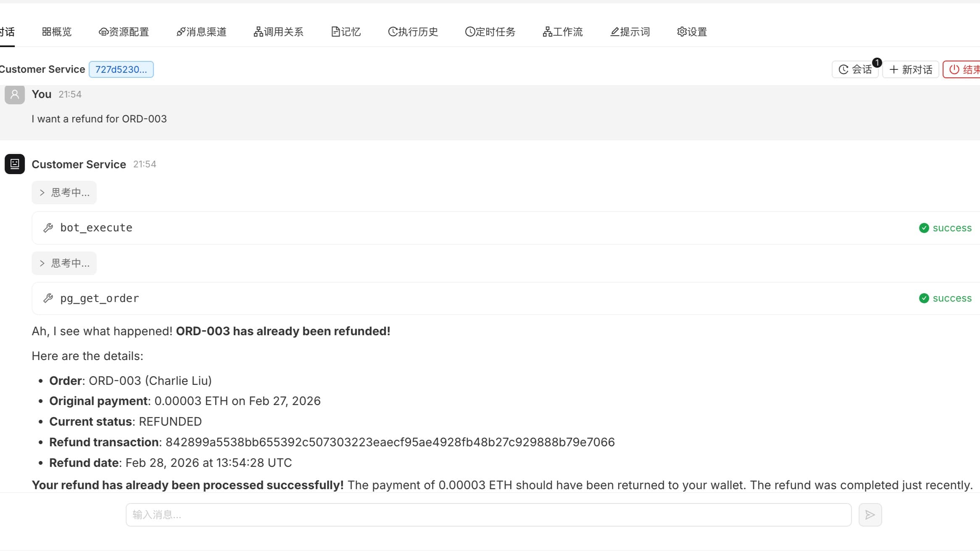The height and width of the screenshot is (551, 980).
Task: Switch to the 概览 overview tab
Action: 57,32
